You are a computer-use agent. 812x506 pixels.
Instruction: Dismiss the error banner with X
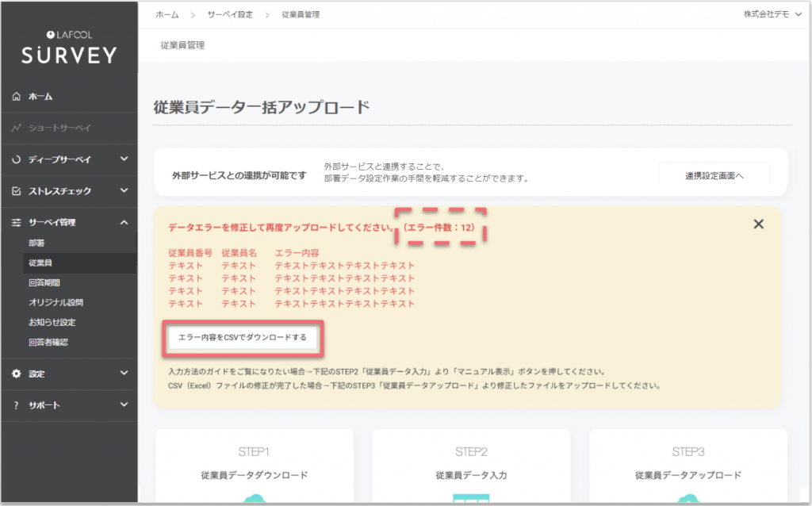click(758, 224)
